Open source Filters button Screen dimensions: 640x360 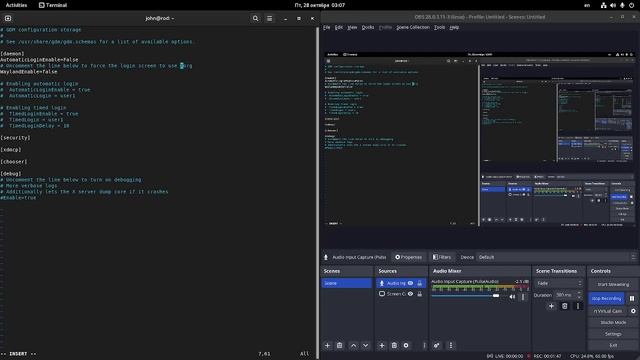[442, 257]
